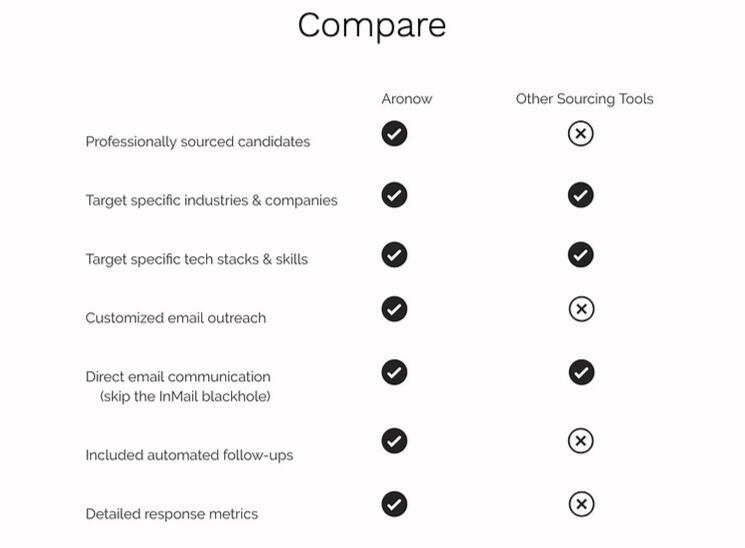Click the Customized email outreach label

[x=176, y=318]
